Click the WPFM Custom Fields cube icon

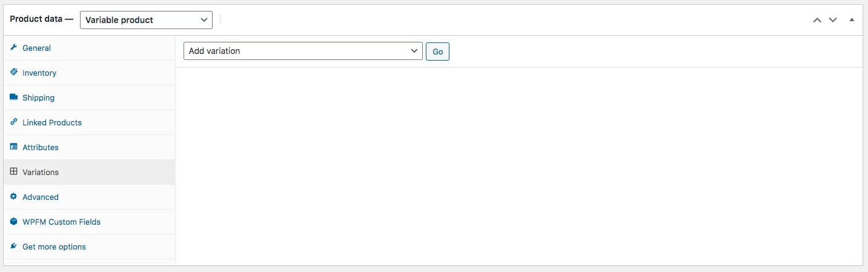(14, 222)
